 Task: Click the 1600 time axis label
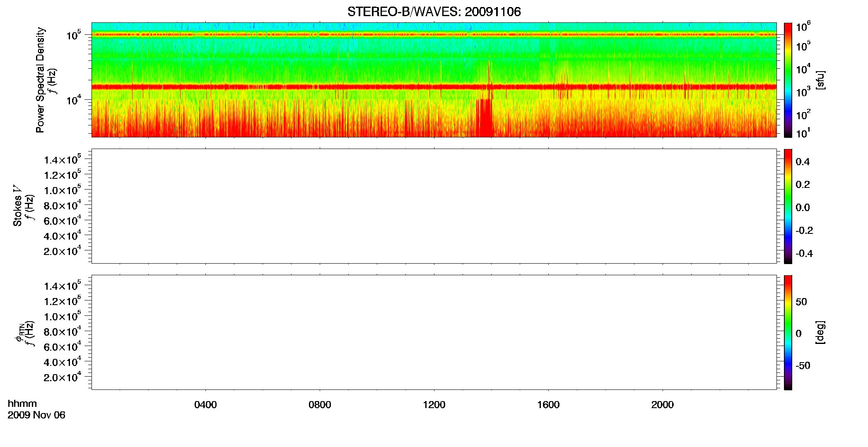548,405
